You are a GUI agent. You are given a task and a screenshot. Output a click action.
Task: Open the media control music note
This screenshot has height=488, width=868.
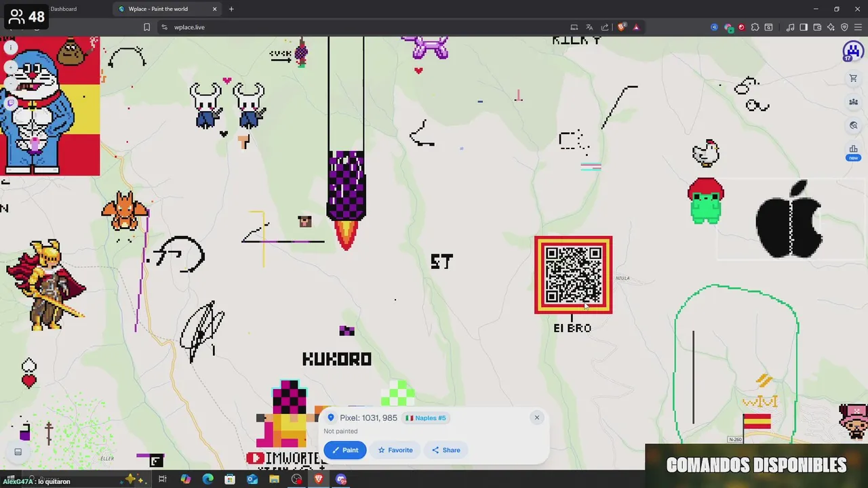[790, 27]
